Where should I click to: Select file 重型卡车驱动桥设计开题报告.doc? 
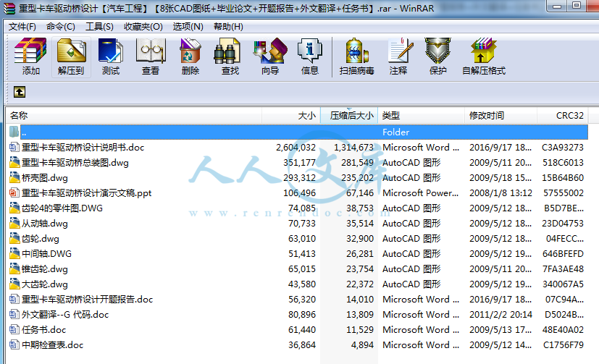(87, 300)
